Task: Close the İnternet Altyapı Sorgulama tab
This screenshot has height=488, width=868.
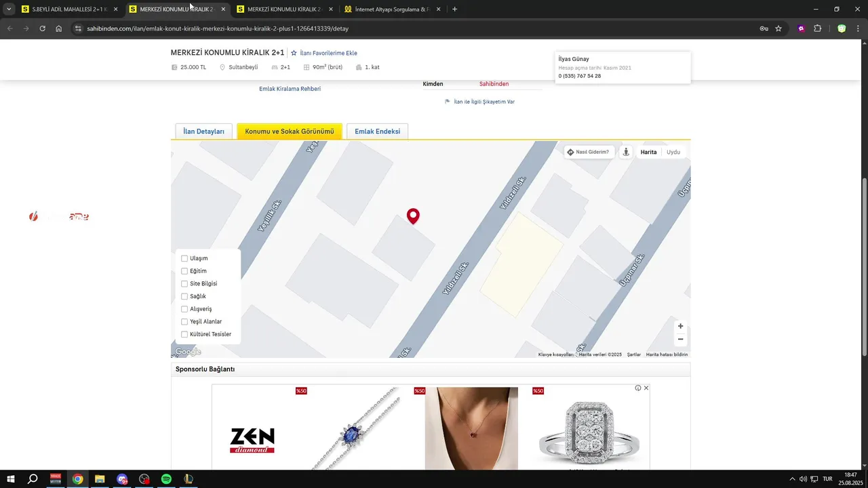Action: pyautogui.click(x=438, y=9)
